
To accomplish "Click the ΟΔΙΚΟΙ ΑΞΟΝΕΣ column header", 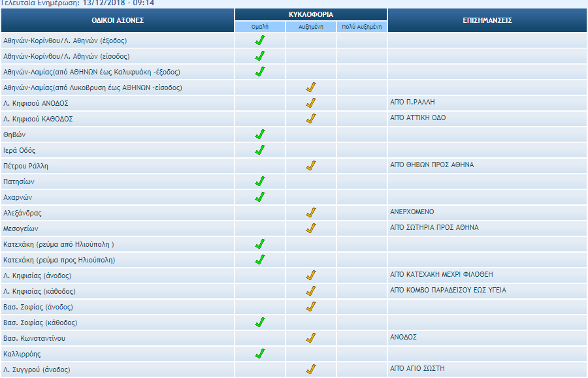I will coord(118,20).
